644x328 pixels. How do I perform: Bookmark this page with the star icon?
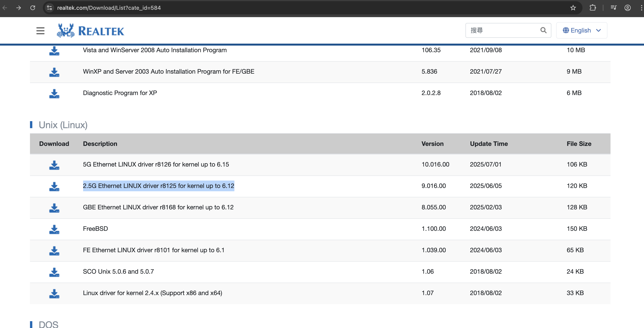[573, 8]
